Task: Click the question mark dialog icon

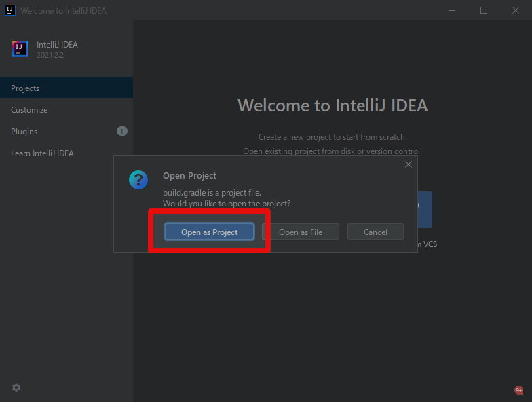Action: [138, 180]
